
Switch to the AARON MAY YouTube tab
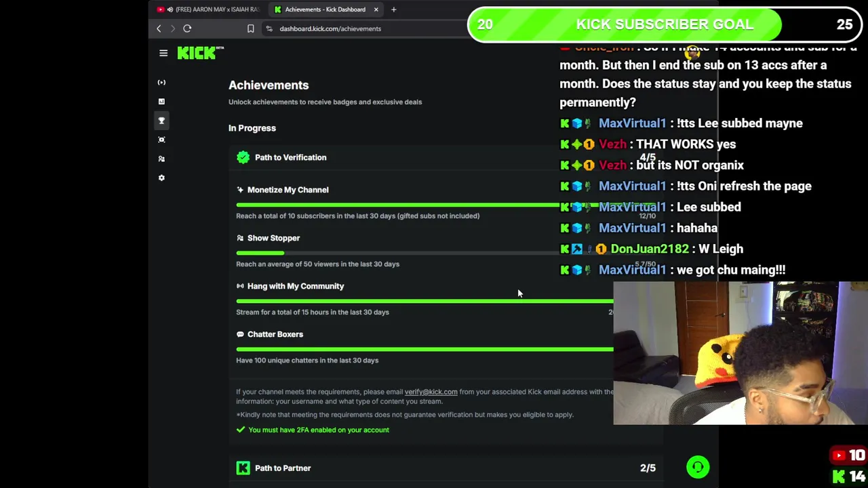pos(208,9)
